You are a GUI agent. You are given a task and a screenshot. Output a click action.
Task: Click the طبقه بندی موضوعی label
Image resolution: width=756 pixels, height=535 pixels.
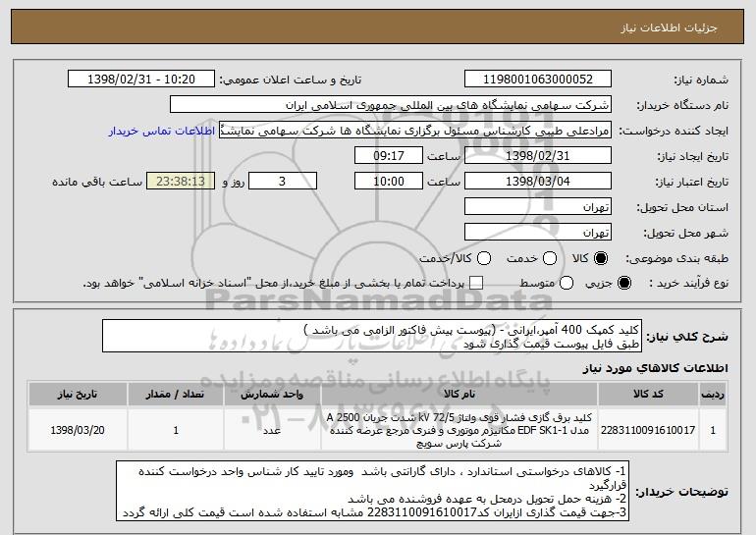[676, 258]
